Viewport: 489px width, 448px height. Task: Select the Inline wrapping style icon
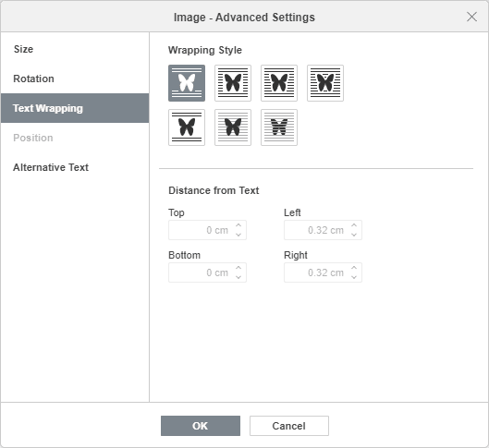point(187,83)
